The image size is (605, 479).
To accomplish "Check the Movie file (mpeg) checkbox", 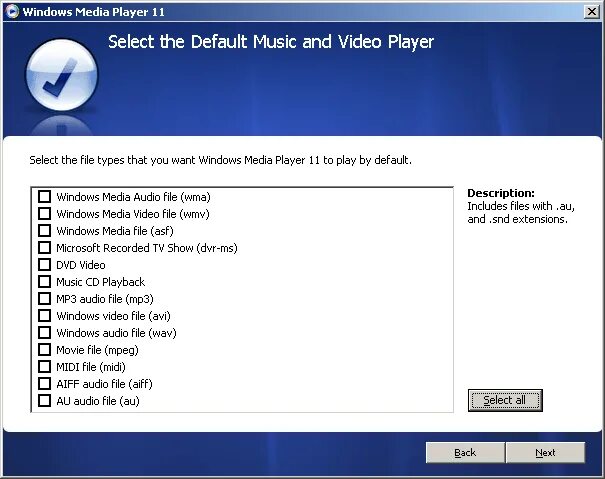I will (x=44, y=349).
